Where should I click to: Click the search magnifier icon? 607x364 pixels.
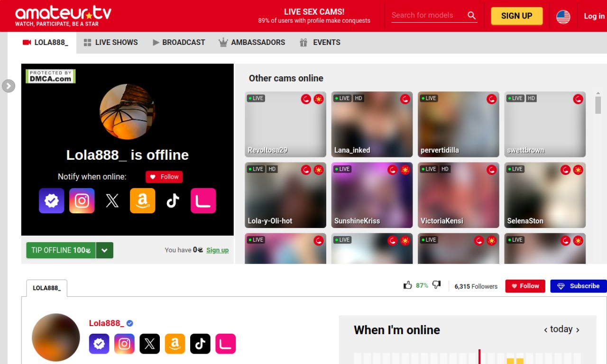(x=471, y=15)
